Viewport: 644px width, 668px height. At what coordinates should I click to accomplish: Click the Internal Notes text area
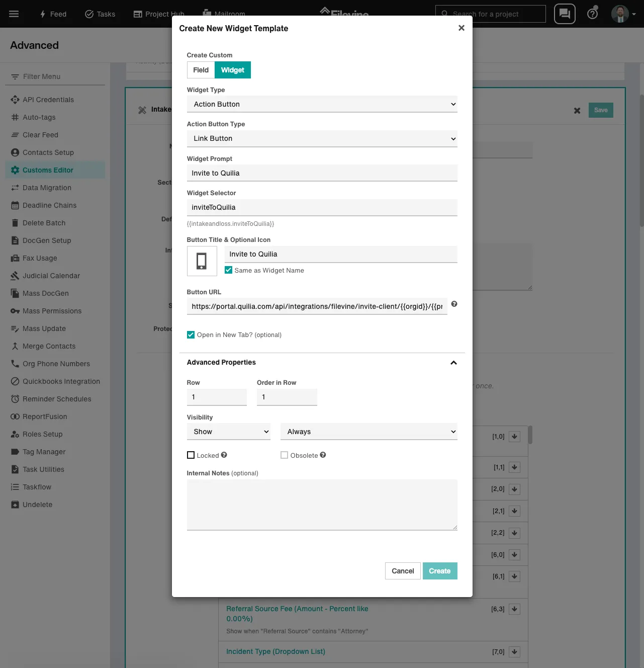click(322, 505)
